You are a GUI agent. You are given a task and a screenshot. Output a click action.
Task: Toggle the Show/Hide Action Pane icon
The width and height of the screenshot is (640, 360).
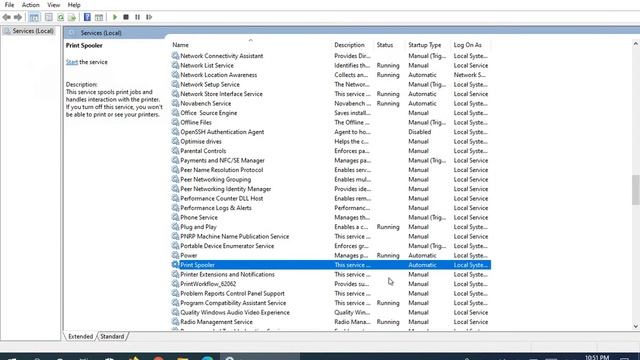tap(99, 17)
